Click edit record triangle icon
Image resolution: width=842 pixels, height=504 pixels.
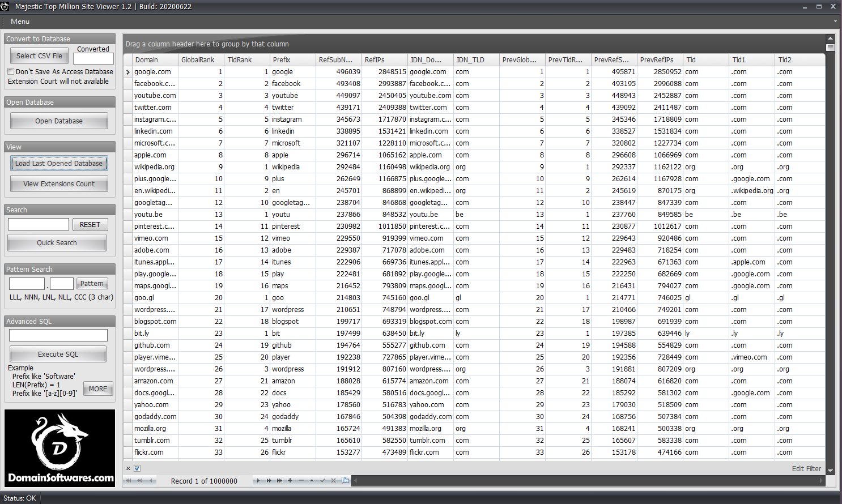pos(312,481)
